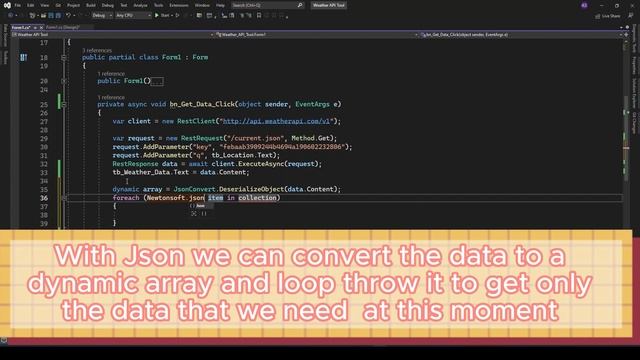
Task: Open the account avatar in title bar
Action: tap(584, 5)
